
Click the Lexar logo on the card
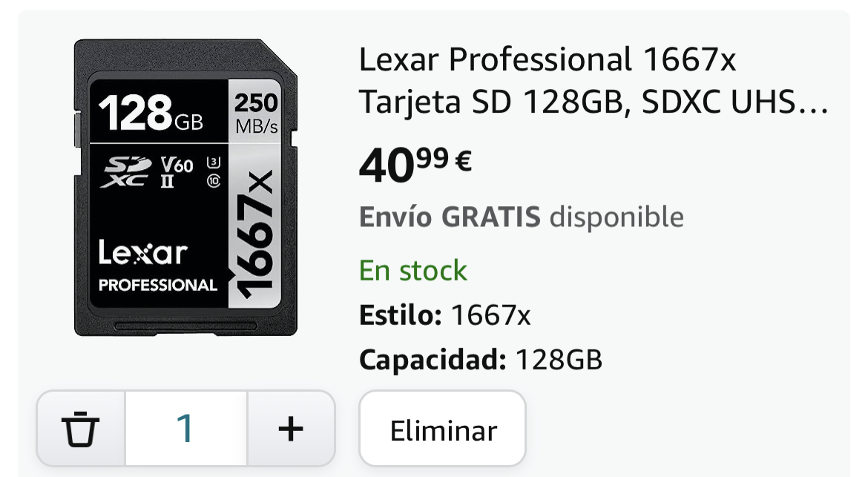(x=143, y=252)
